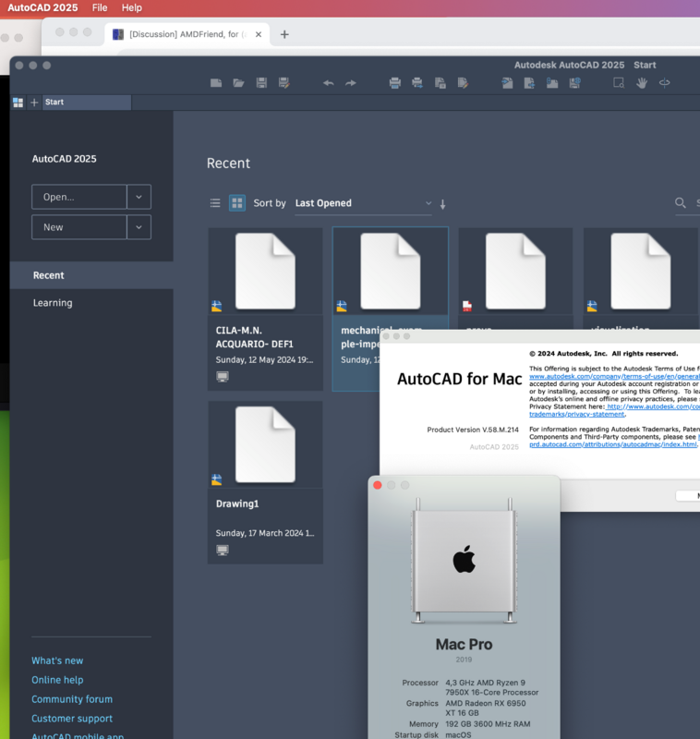Image resolution: width=700 pixels, height=739 pixels.
Task: Switch Recent files to list view
Action: pos(215,203)
